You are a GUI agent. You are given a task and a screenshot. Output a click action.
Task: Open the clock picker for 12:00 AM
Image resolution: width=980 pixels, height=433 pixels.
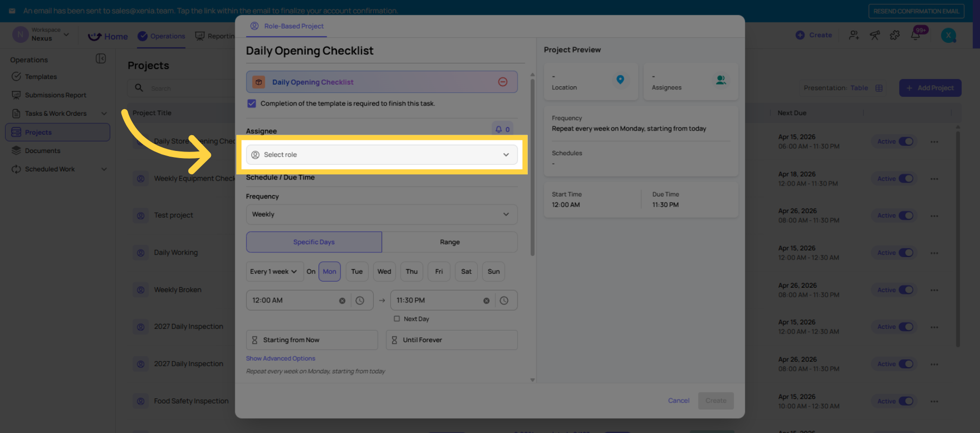(360, 301)
